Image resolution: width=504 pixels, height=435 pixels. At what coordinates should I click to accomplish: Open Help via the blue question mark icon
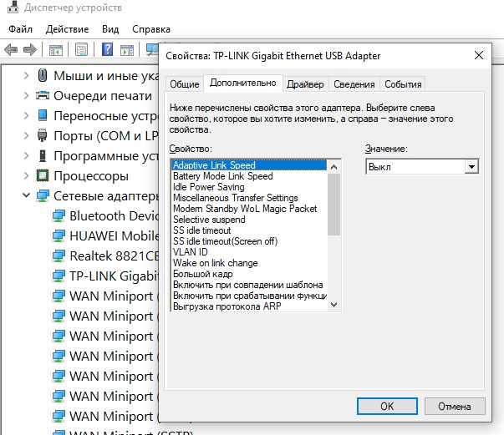[x=107, y=49]
